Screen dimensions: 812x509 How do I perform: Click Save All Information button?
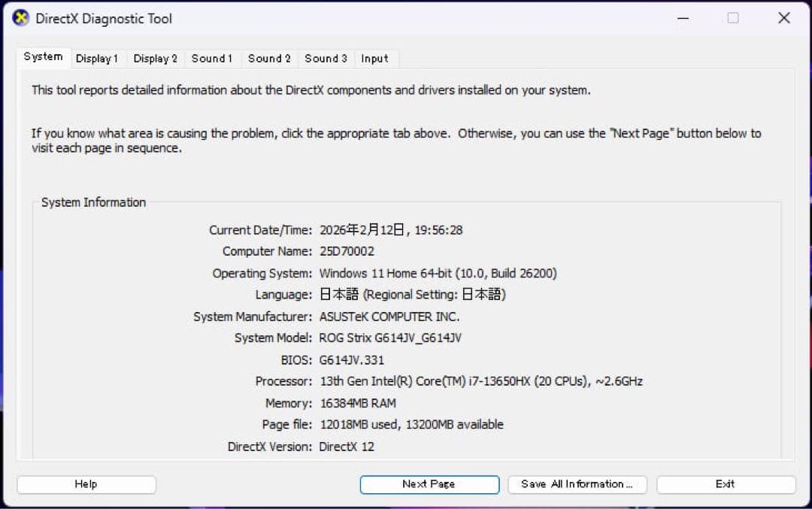(x=577, y=484)
